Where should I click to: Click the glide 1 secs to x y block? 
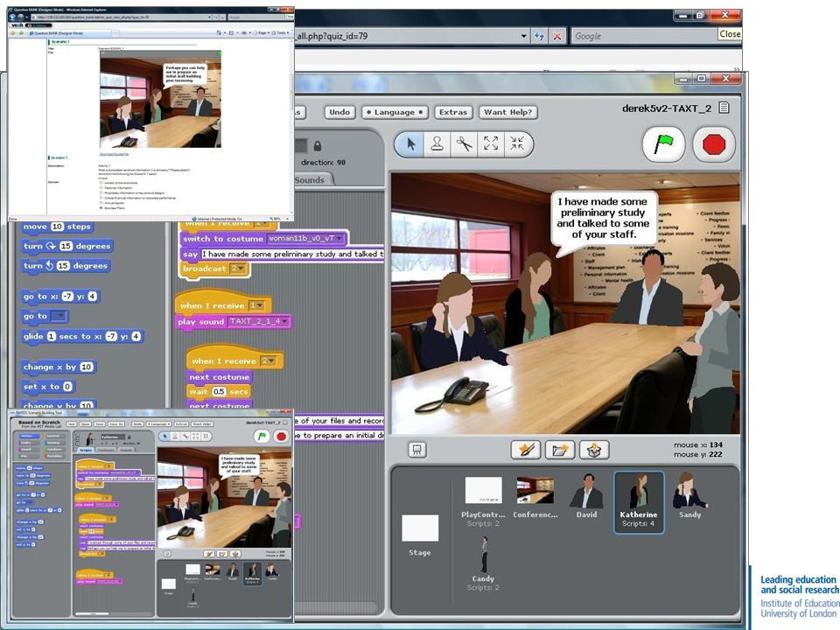pos(82,336)
